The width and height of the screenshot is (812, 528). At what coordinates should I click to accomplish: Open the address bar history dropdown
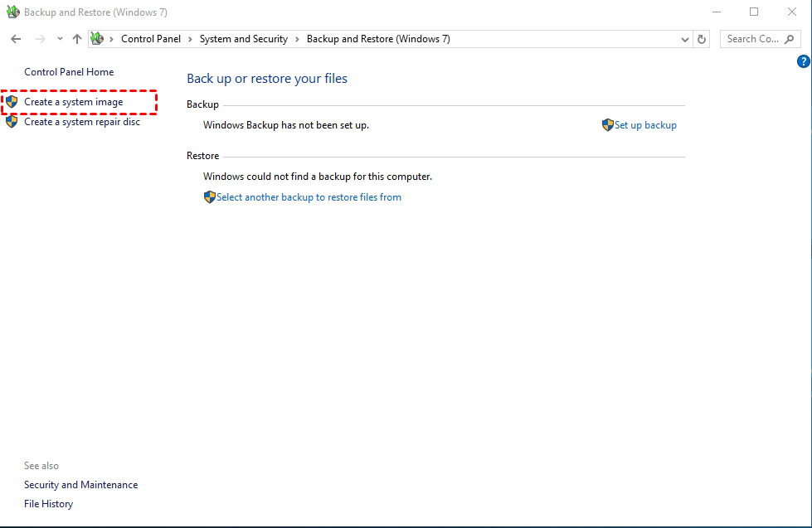(684, 39)
